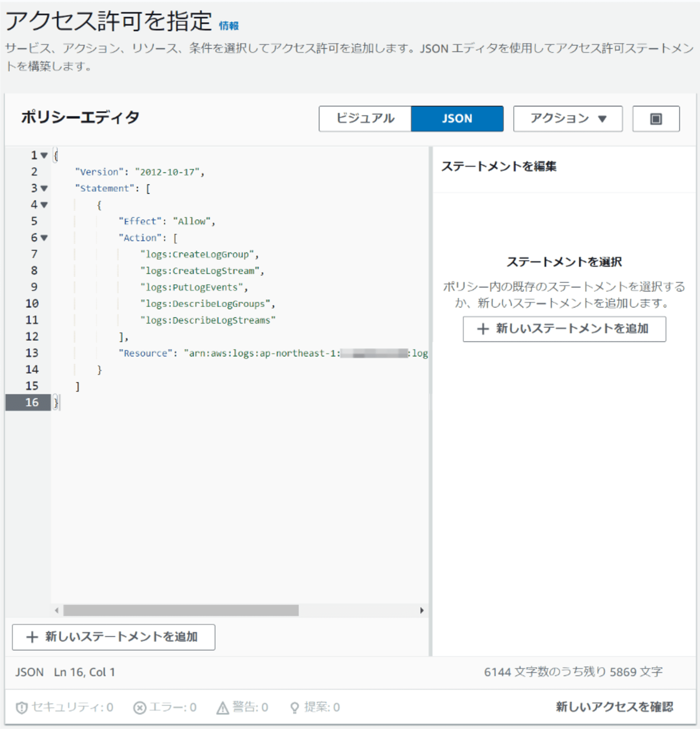Click the 6144 文字数のうち残り 5869 文字 counter
700x729 pixels.
[573, 672]
